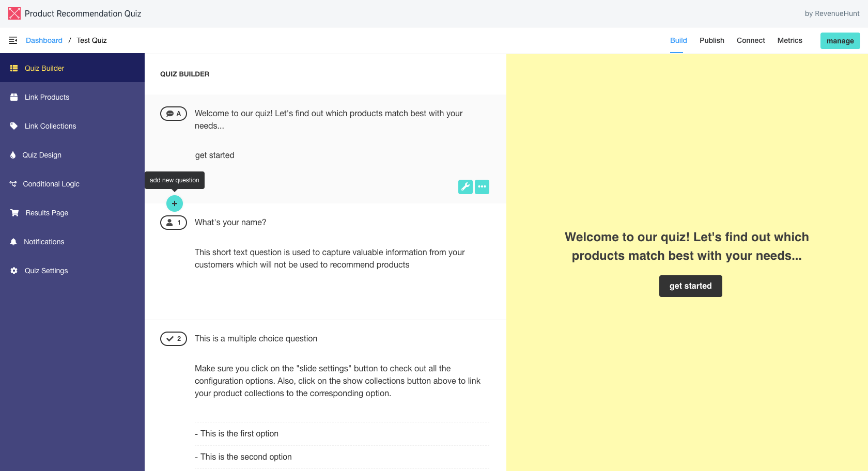Go to Dashboard breadcrumb link
This screenshot has height=471, width=868.
pos(44,40)
